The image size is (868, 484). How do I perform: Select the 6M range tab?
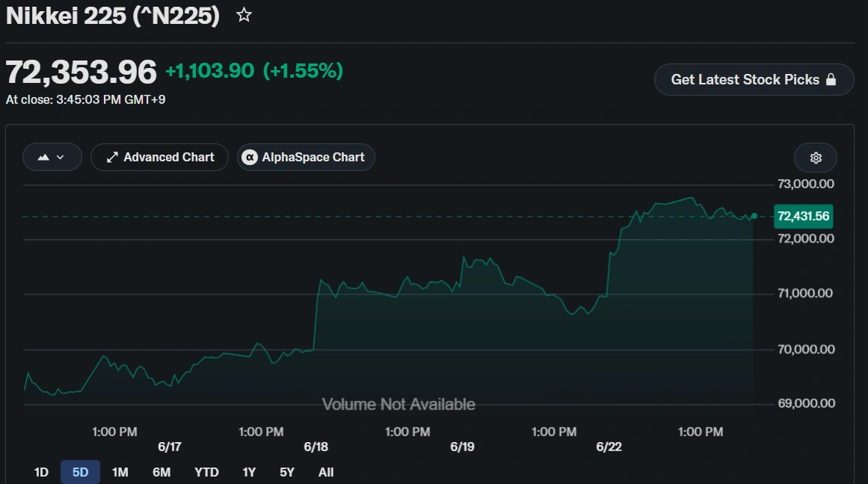point(161,472)
